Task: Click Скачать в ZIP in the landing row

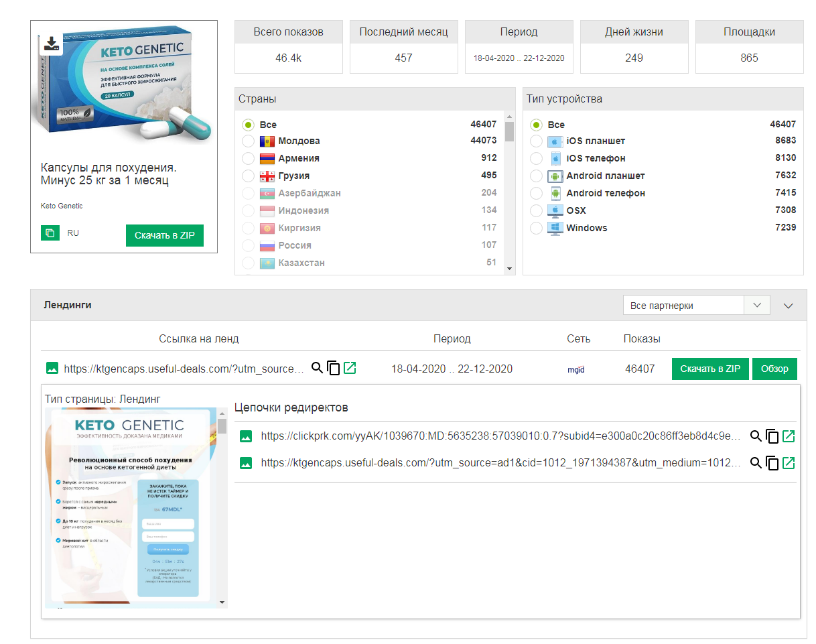Action: coord(710,369)
